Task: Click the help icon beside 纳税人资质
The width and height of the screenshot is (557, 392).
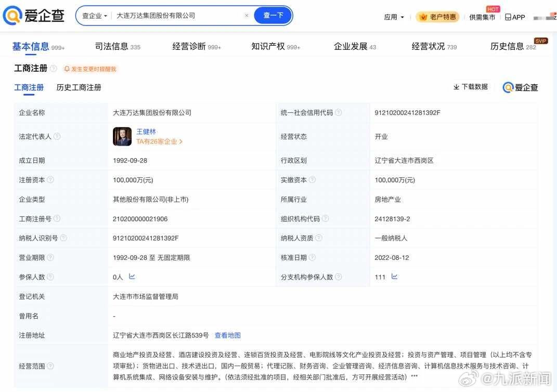Action: click(x=319, y=238)
